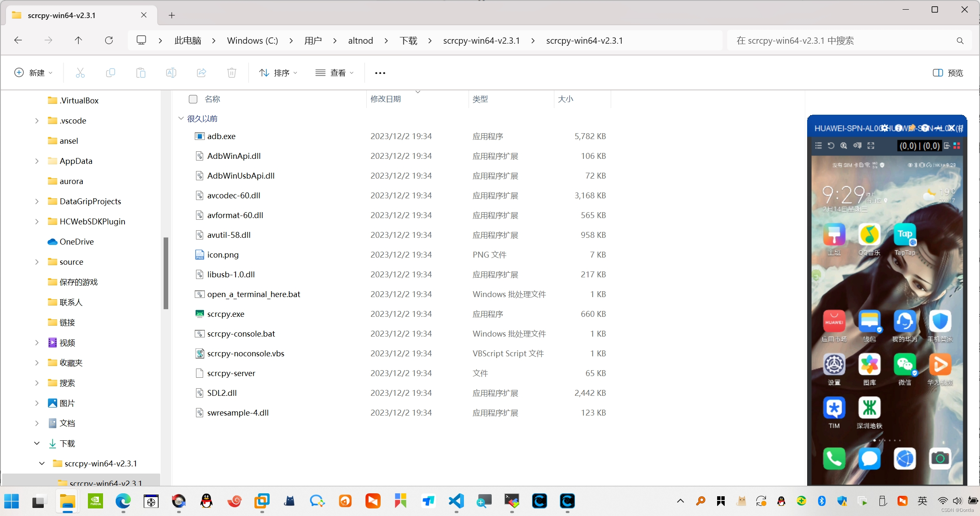Screen dimensions: 980x516
Task: Select the Cut icon in Explorer toolbar
Action: click(80, 73)
